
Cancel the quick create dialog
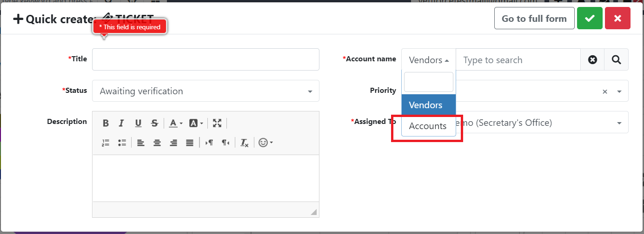point(617,19)
